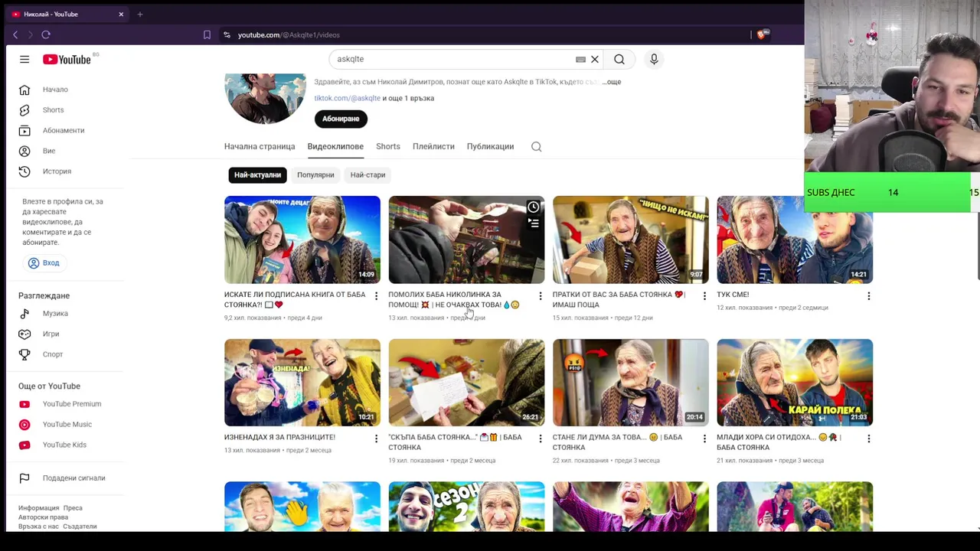Open the 'и още 1 връзка' links
The height and width of the screenshot is (551, 980).
[408, 98]
